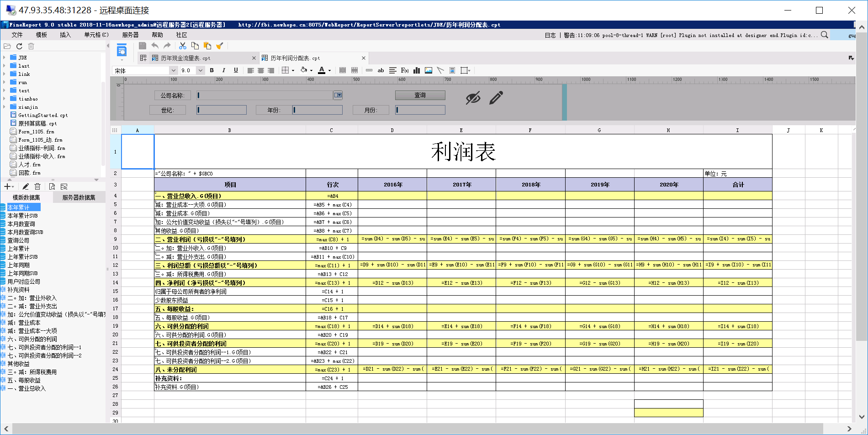This screenshot has width=868, height=435.
Task: Switch to the 历年现金流量表.cpt tab
Action: (x=186, y=58)
